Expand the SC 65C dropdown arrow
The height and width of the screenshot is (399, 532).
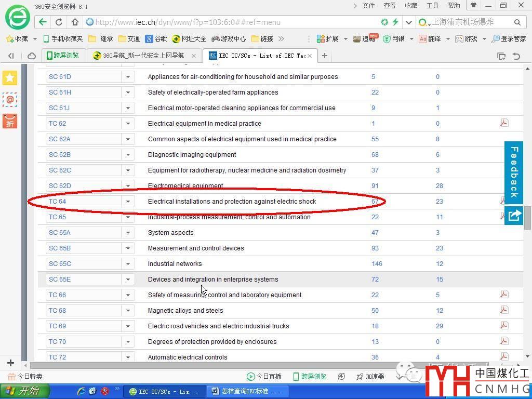128,263
